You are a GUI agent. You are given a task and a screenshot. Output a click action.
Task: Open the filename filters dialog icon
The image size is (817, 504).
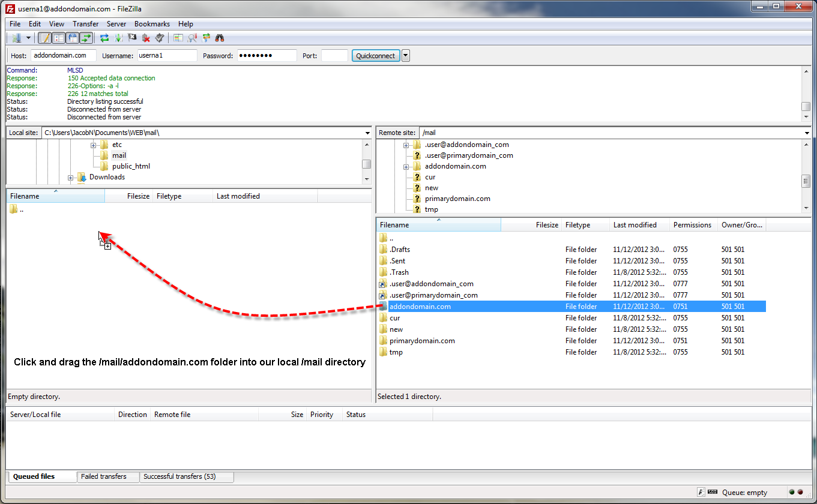[x=178, y=38]
